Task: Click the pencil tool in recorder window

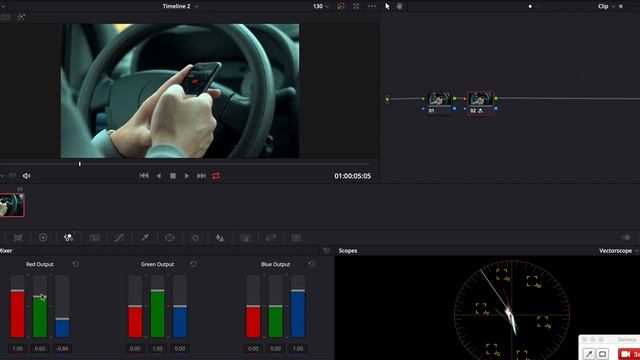Action: click(x=589, y=353)
